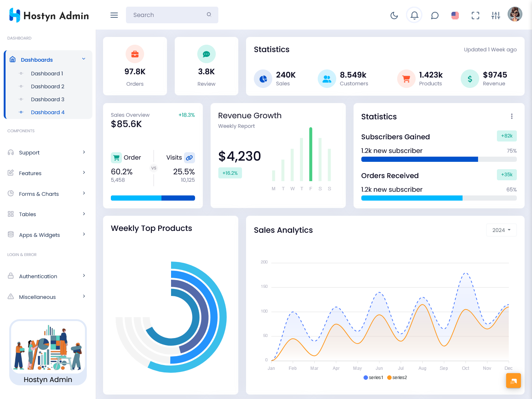Viewport: 532px width, 399px height.
Task: Open Dashboard 3 from sidebar
Action: click(48, 99)
